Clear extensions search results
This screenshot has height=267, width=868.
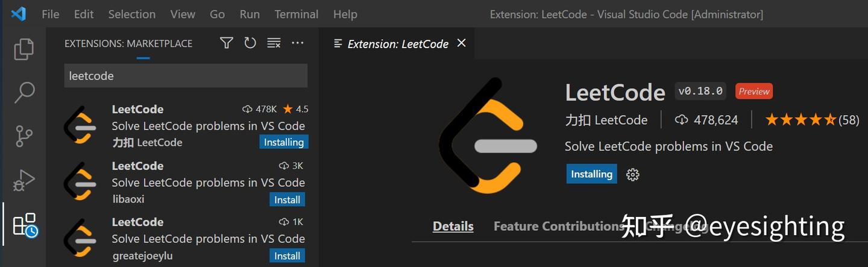coord(274,43)
